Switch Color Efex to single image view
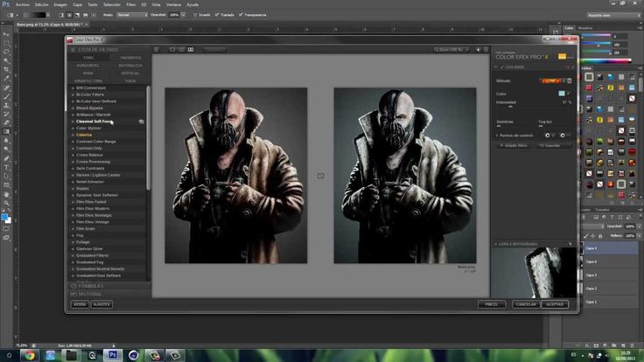The image size is (644, 362). [172, 49]
